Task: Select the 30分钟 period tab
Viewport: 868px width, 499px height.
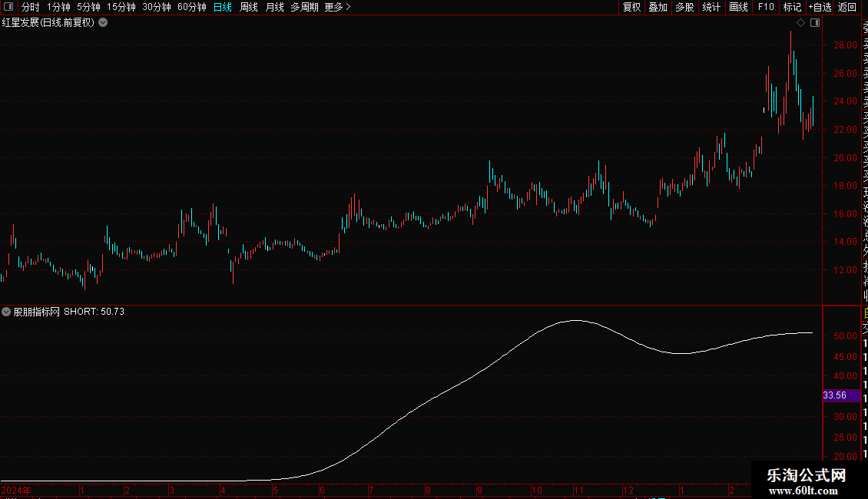Action: 157,7
